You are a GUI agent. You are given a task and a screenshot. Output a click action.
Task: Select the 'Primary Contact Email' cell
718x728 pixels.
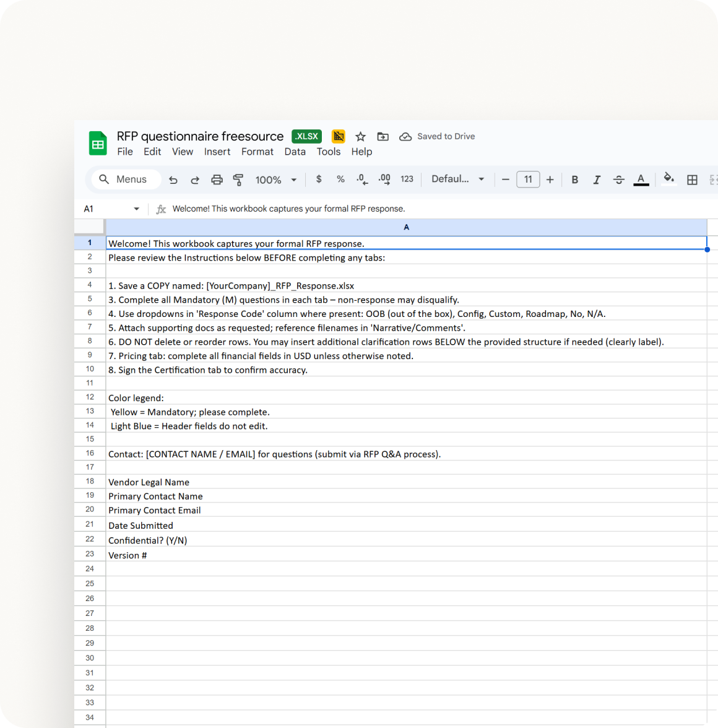pyautogui.click(x=406, y=510)
